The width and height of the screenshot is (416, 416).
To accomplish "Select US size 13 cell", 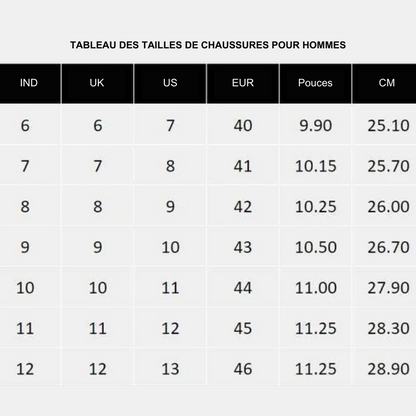I will tap(170, 369).
